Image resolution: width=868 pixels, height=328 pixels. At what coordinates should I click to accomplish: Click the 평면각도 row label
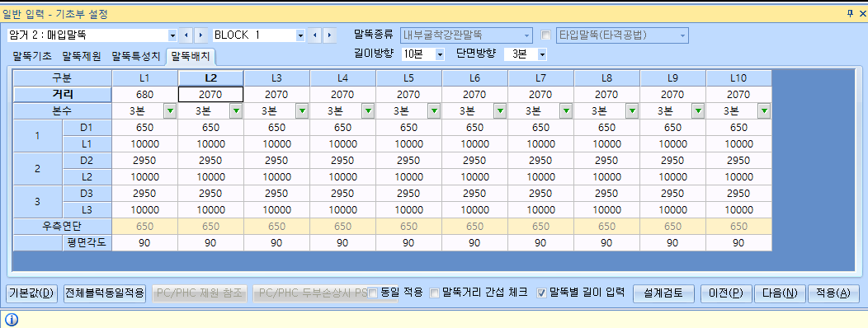click(87, 243)
